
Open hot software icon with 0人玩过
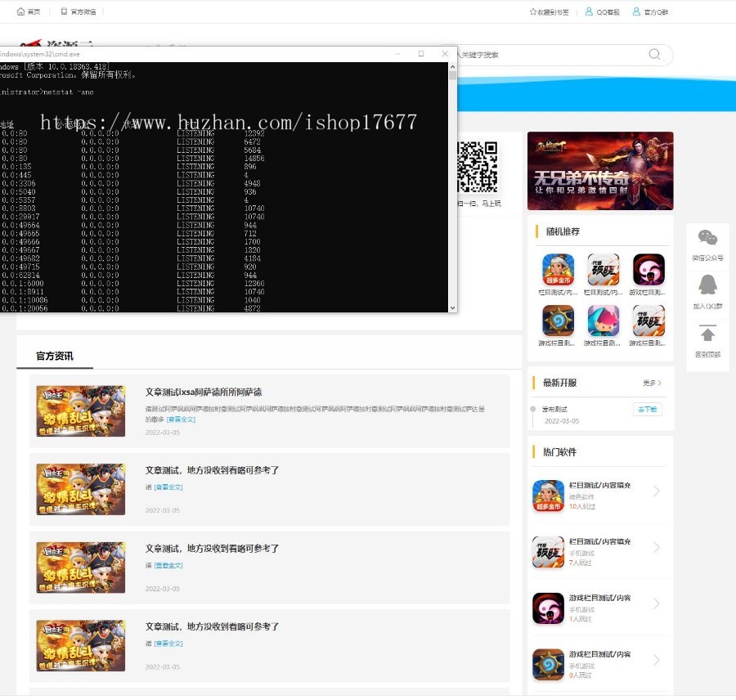coord(548,665)
